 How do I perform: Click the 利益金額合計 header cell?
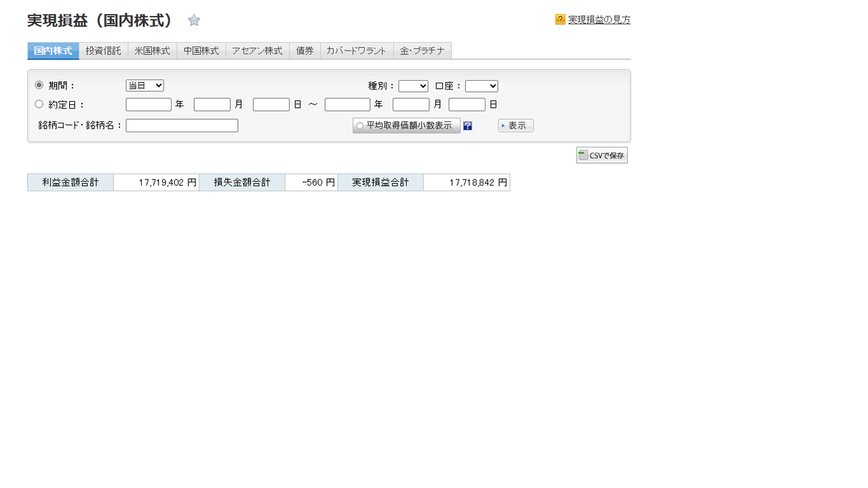71,182
